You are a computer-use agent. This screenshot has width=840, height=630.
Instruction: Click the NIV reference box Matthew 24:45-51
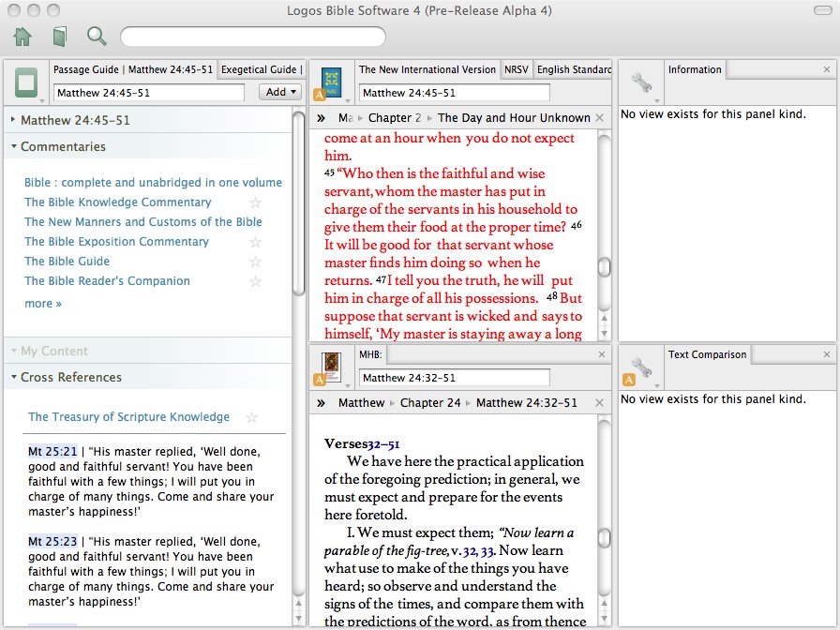coord(455,93)
